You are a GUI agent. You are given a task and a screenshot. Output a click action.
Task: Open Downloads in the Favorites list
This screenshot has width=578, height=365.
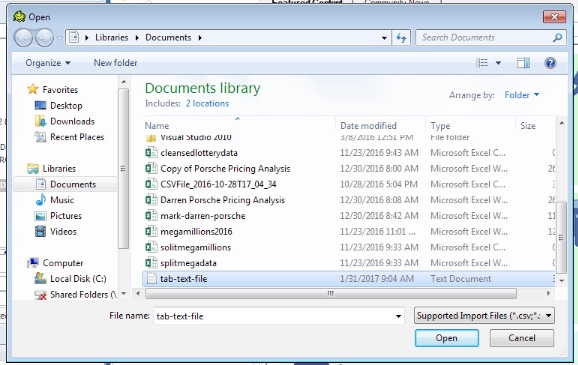coord(72,121)
